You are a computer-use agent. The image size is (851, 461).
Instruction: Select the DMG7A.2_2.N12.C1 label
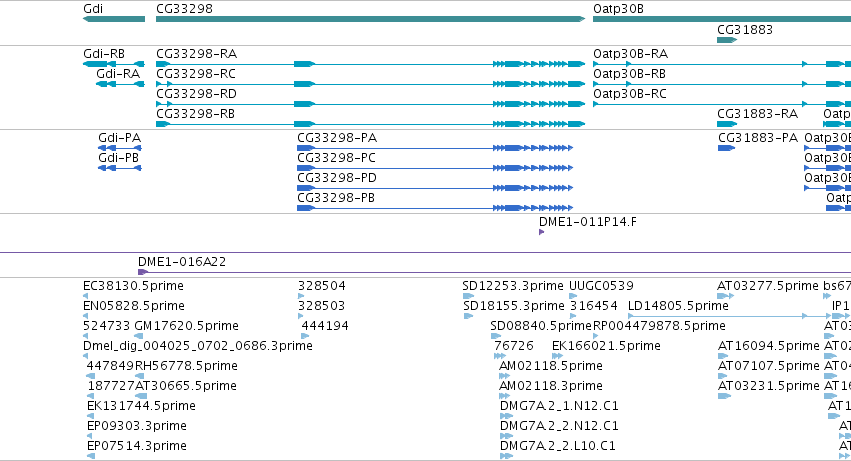pos(559,426)
